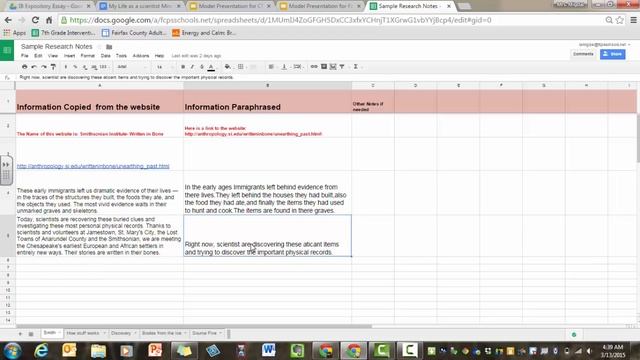The image size is (640, 360).
Task: Select the Information Paraphrased header cell
Action: pyautogui.click(x=267, y=102)
